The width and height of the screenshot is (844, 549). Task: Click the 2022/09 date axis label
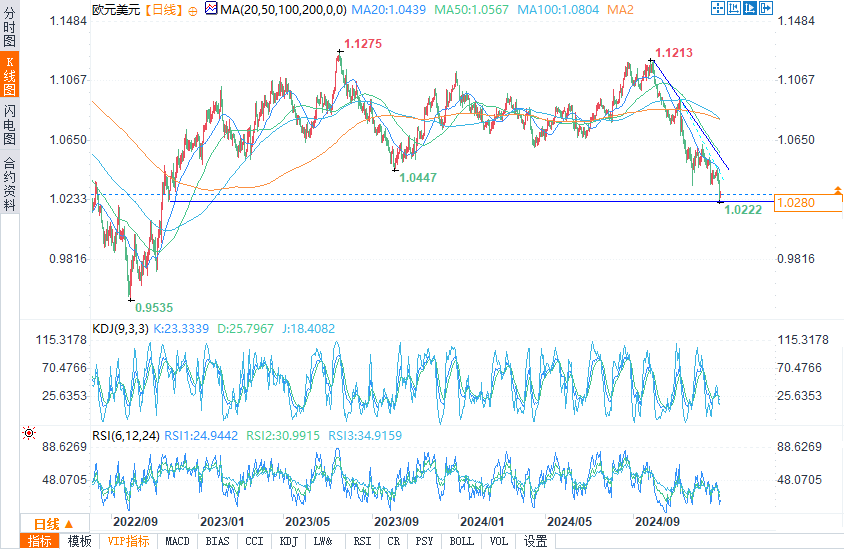coord(135,522)
